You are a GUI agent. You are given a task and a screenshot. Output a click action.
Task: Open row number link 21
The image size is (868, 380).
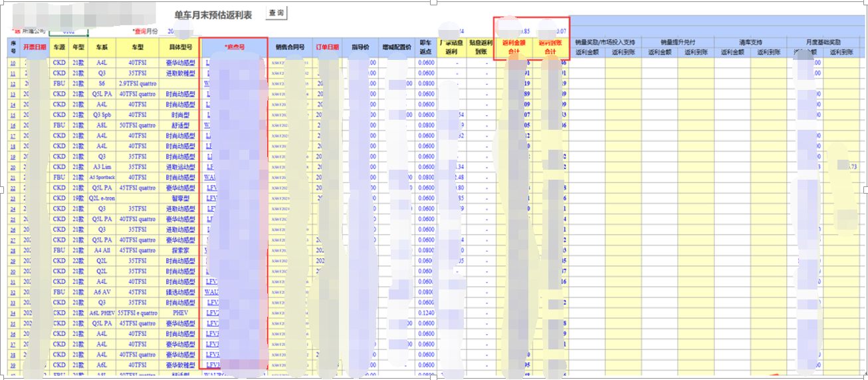pyautogui.click(x=13, y=177)
